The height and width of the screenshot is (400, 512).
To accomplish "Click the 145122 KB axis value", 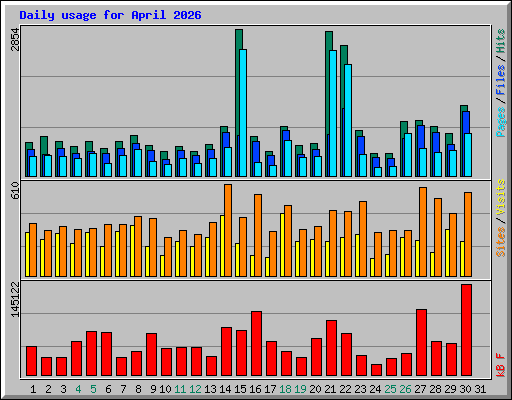I will pos(15,299).
